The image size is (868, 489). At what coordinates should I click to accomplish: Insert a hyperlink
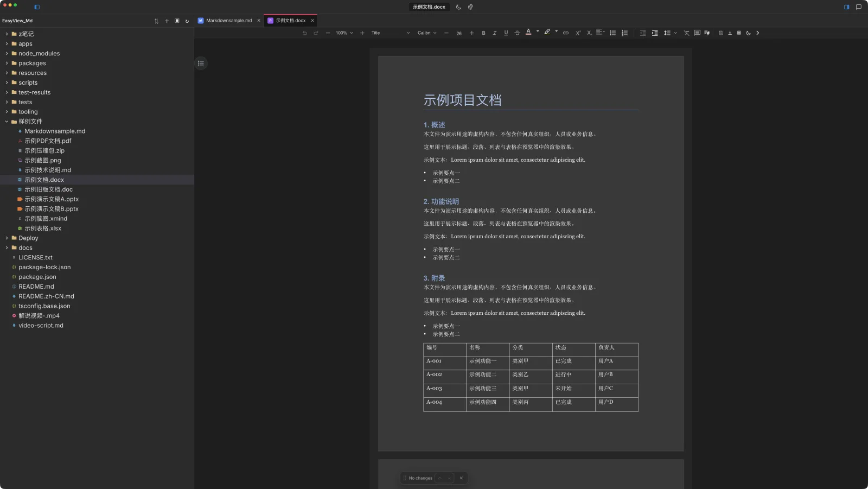pos(566,33)
